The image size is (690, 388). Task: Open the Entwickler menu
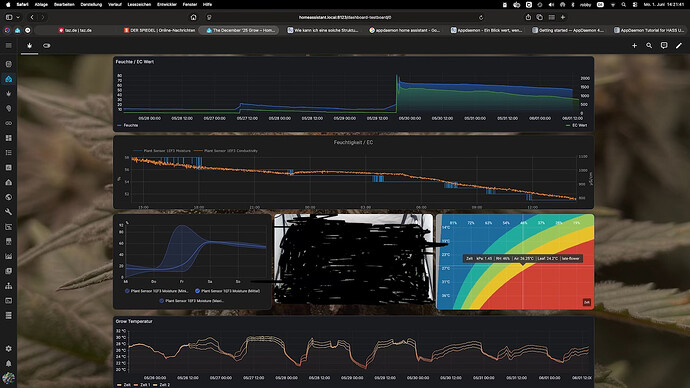(167, 4)
